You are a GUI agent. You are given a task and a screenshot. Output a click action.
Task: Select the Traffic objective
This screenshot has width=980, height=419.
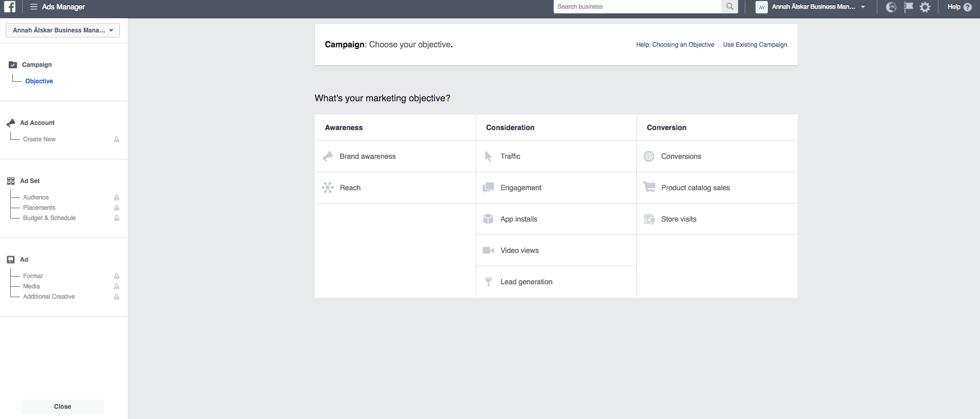[510, 156]
